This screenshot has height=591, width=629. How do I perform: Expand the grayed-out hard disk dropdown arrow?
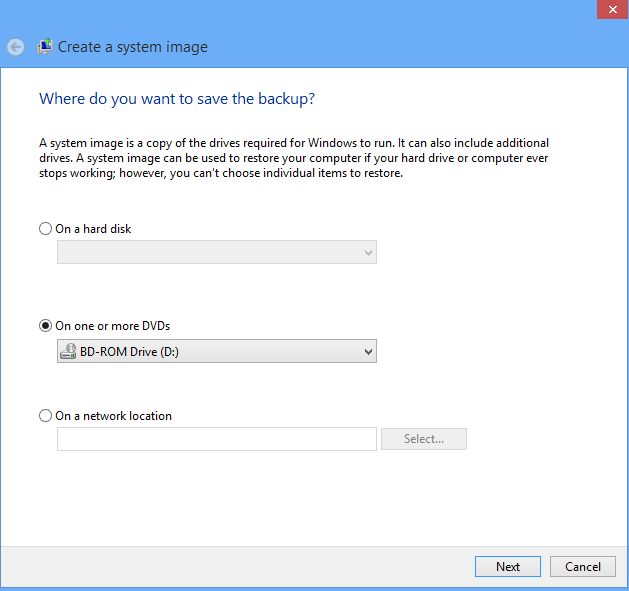[x=368, y=252]
